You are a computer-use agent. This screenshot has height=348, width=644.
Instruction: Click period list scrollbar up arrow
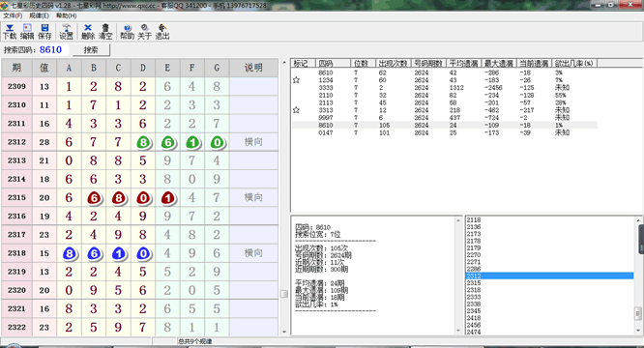638,220
